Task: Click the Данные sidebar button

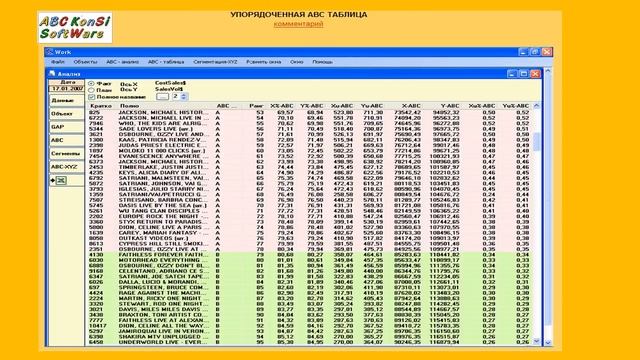Action: coord(66,100)
